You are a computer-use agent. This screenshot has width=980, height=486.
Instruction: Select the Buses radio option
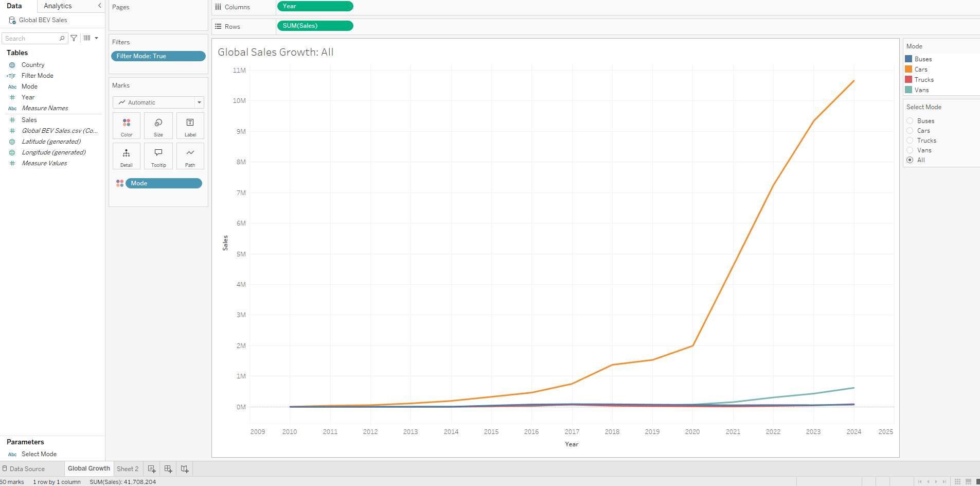(910, 121)
